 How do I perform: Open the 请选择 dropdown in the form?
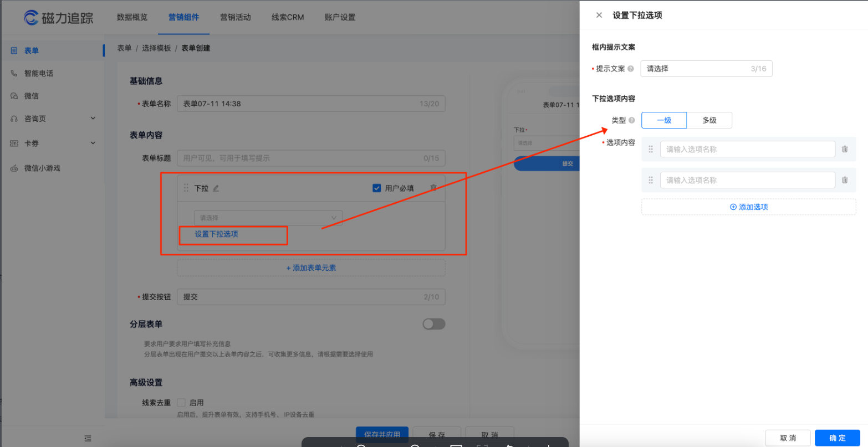point(267,217)
